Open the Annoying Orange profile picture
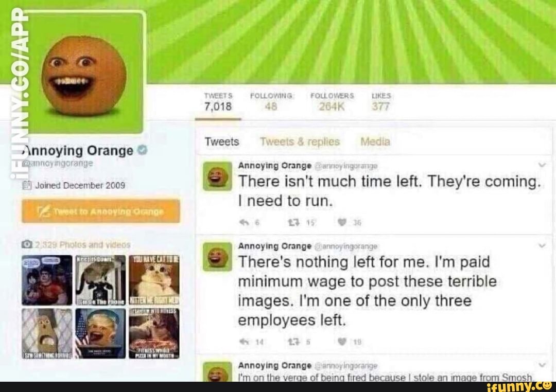Screen dimensions: 556x392 pyautogui.click(x=84, y=74)
